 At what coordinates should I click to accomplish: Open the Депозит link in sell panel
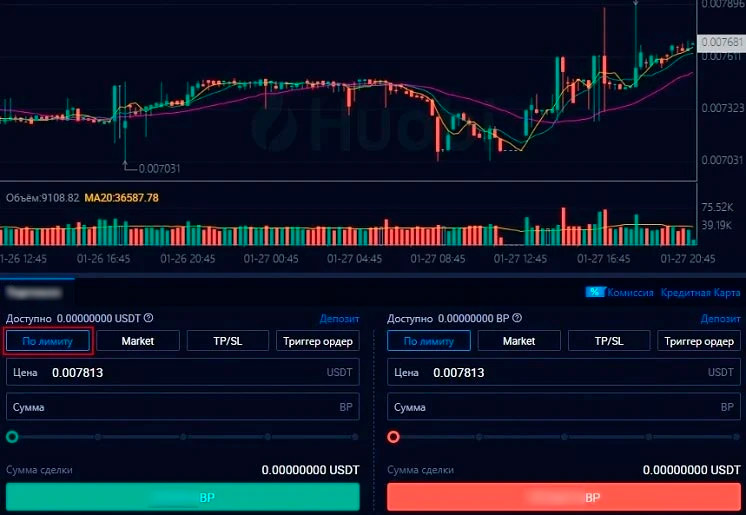pyautogui.click(x=720, y=319)
